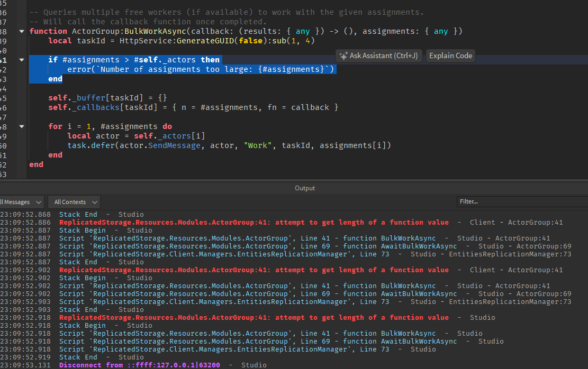The image size is (588, 369).
Task: Click the red ActorGroup:41 error at 23:09:52.918
Action: [254, 318]
